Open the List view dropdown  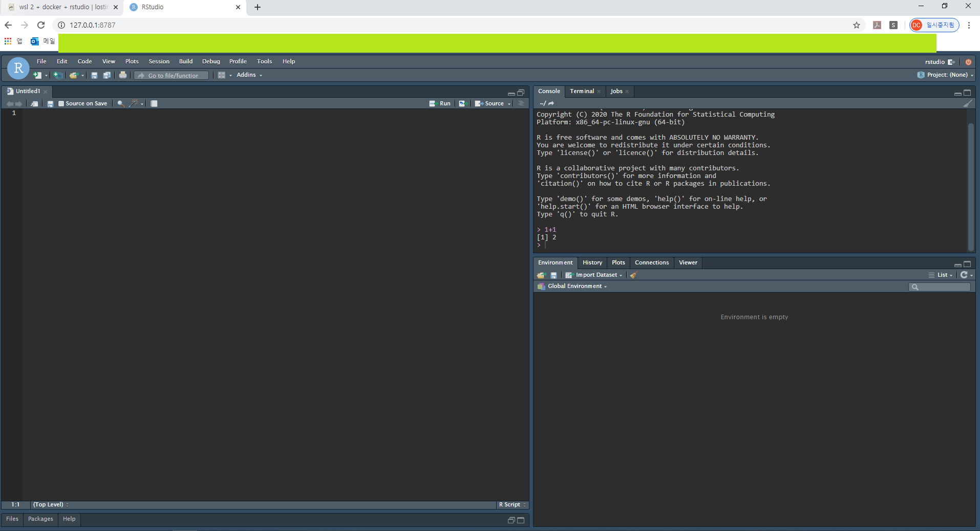pos(941,275)
